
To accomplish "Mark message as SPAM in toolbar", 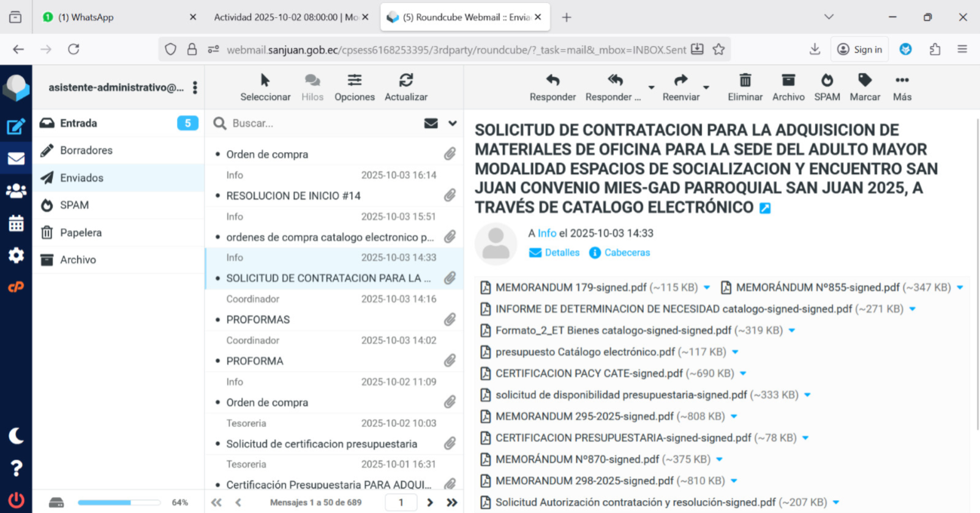I will click(827, 87).
